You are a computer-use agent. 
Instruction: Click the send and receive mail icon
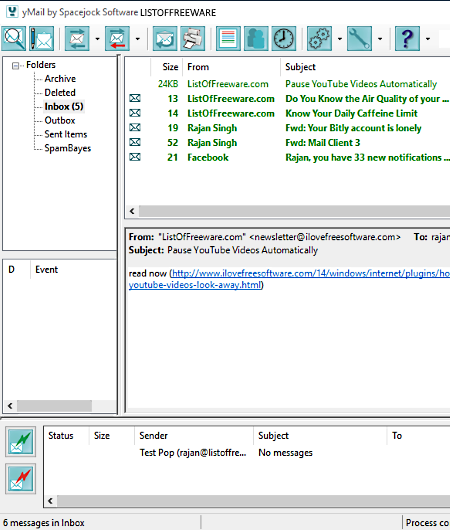[x=77, y=39]
